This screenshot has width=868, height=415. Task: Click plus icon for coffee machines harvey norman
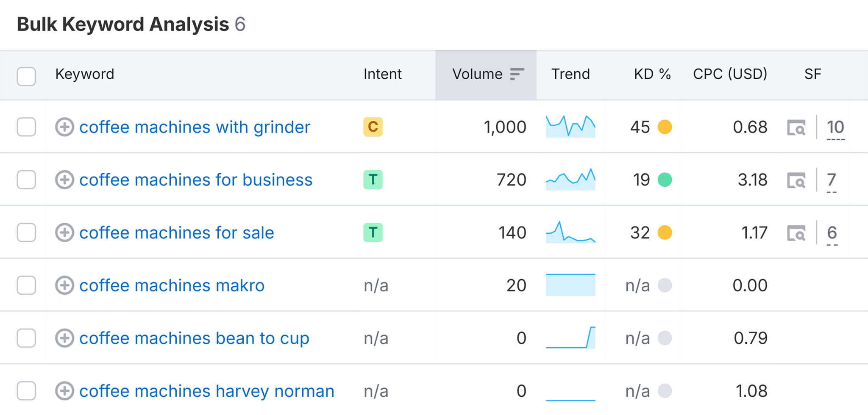pyautogui.click(x=64, y=391)
